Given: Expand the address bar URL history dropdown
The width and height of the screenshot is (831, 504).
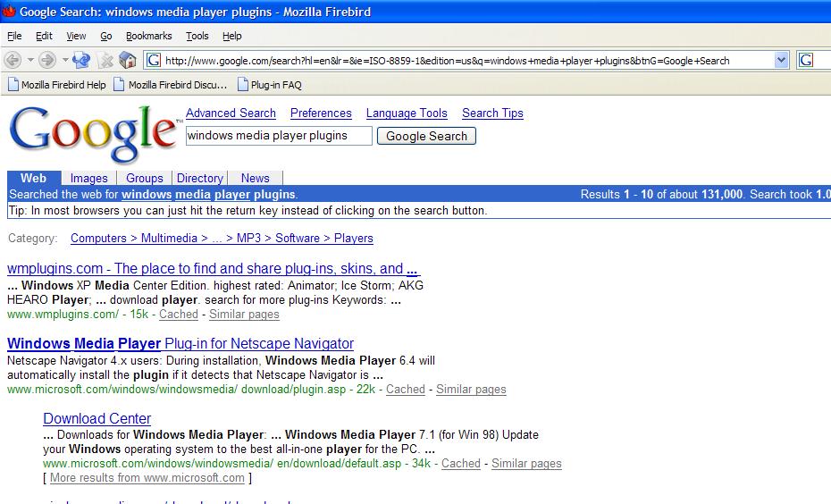Looking at the screenshot, I should coord(781,61).
